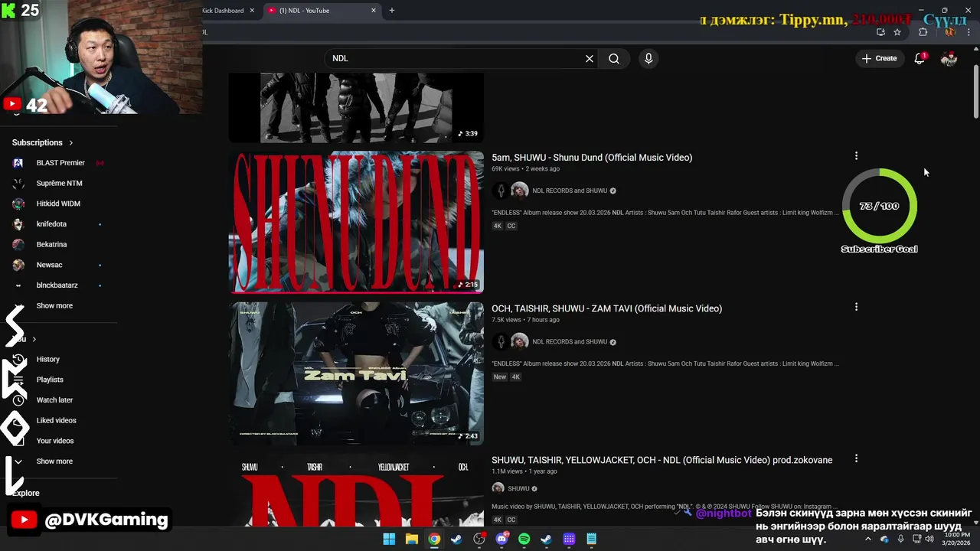This screenshot has width=980, height=551.
Task: Play the 3:39 video thumbnail
Action: pyautogui.click(x=356, y=108)
